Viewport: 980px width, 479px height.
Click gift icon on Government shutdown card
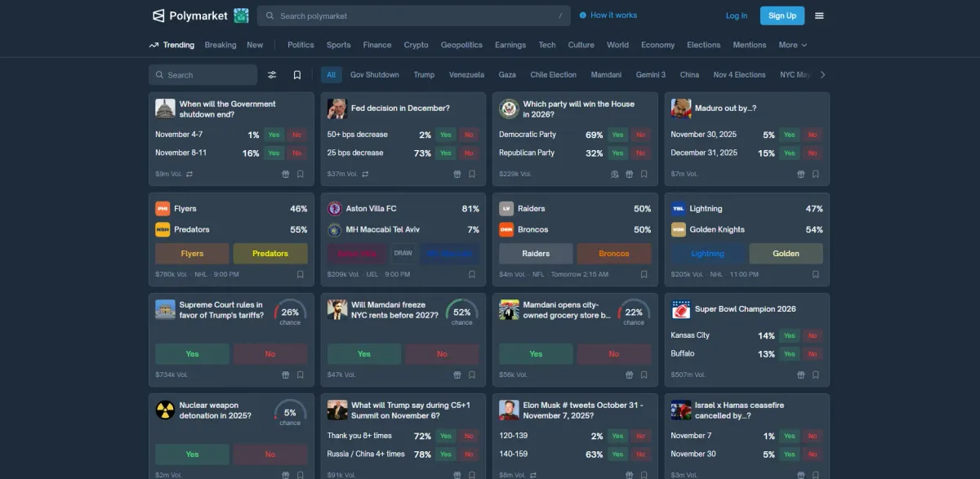[286, 174]
